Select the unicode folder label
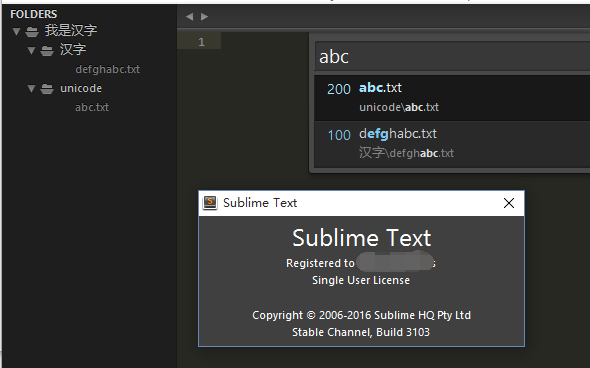590x368 pixels. pyautogui.click(x=81, y=88)
